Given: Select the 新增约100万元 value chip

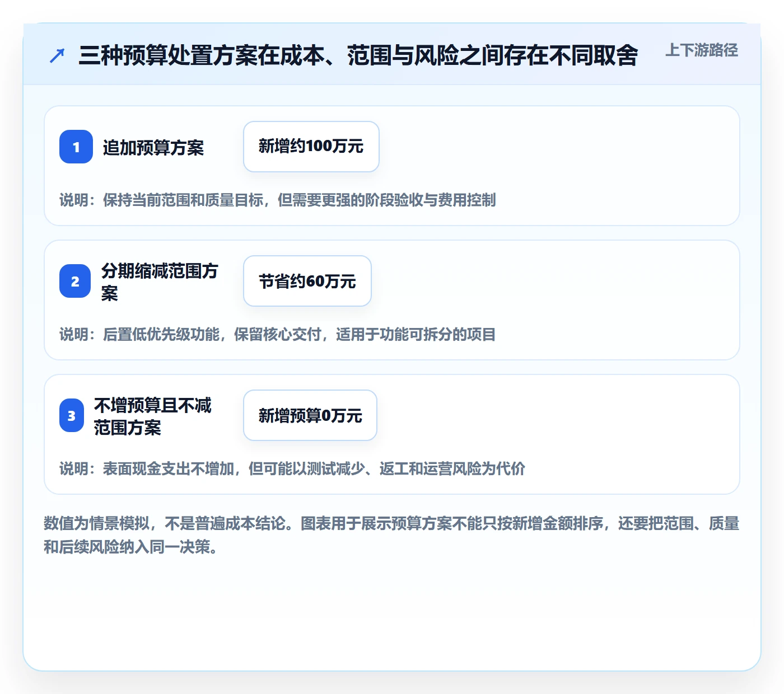Looking at the screenshot, I should pos(311,147).
